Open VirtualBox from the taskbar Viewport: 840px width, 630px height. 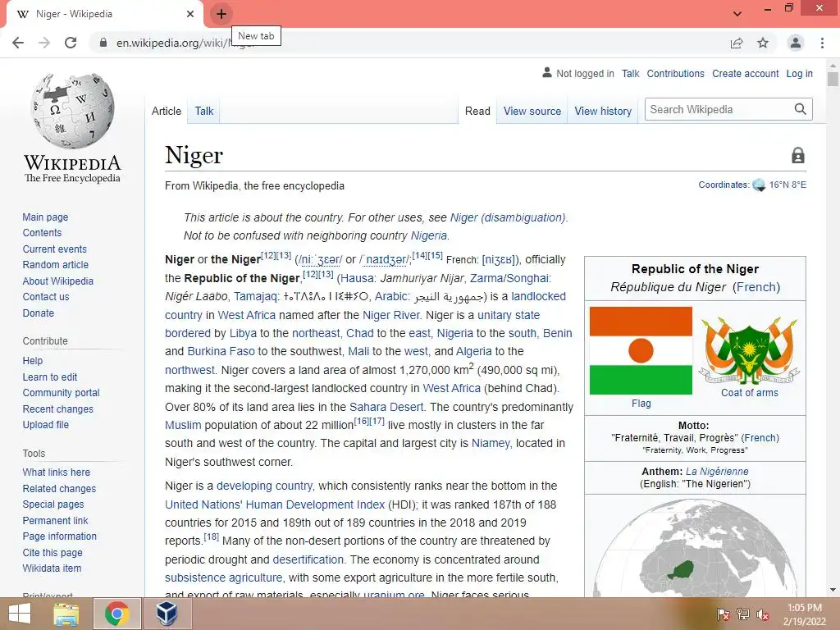click(x=167, y=614)
